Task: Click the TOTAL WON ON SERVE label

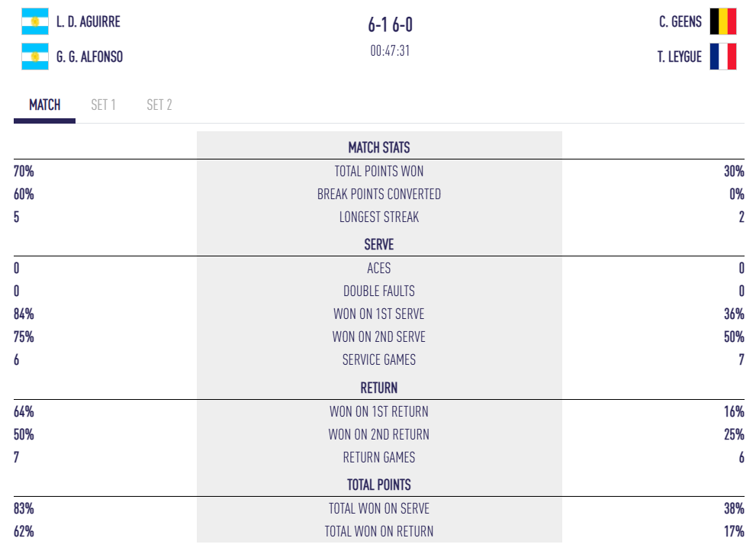Action: [379, 508]
